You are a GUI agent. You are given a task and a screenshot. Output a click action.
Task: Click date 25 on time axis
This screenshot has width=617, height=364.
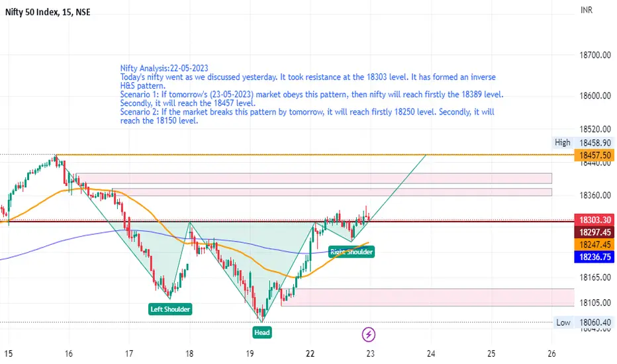point(491,353)
